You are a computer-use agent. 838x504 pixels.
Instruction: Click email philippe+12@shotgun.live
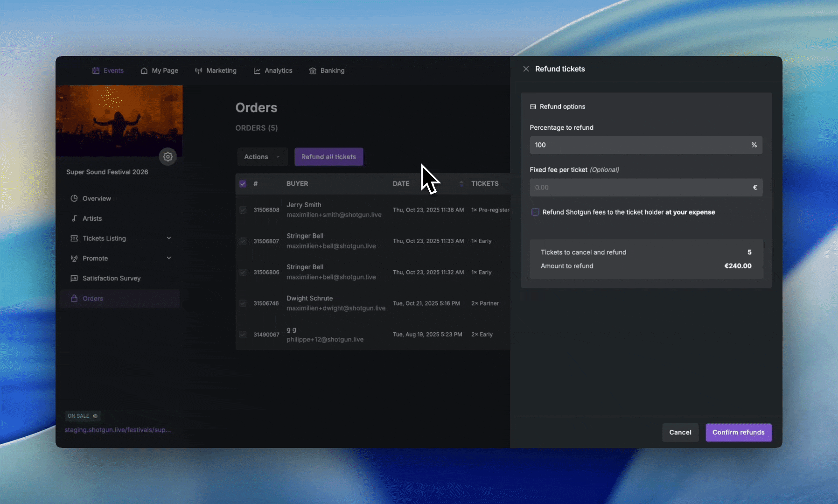tap(325, 339)
